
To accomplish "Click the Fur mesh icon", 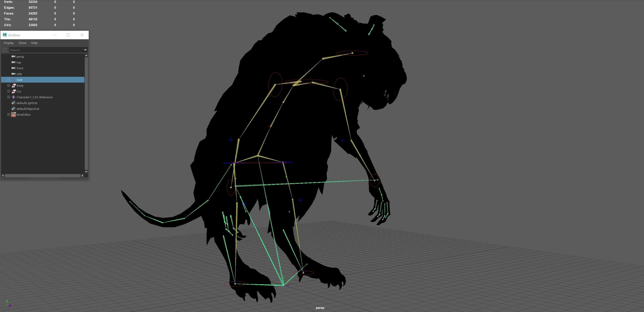I will point(14,91).
